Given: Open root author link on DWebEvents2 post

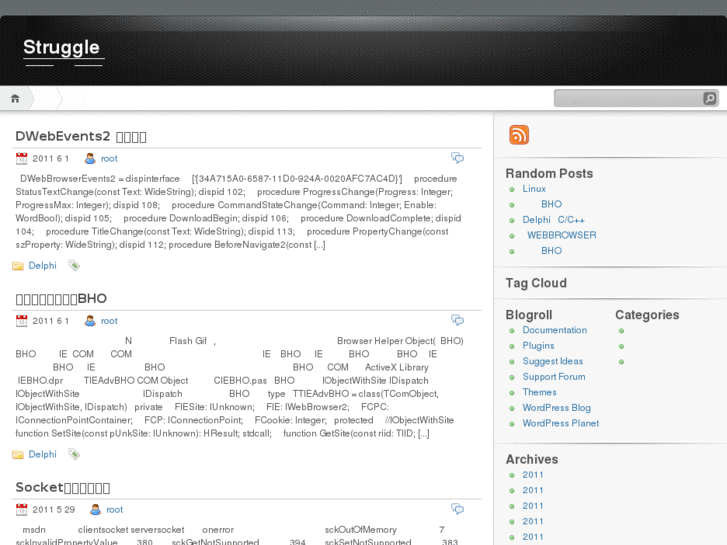Looking at the screenshot, I should point(109,159).
